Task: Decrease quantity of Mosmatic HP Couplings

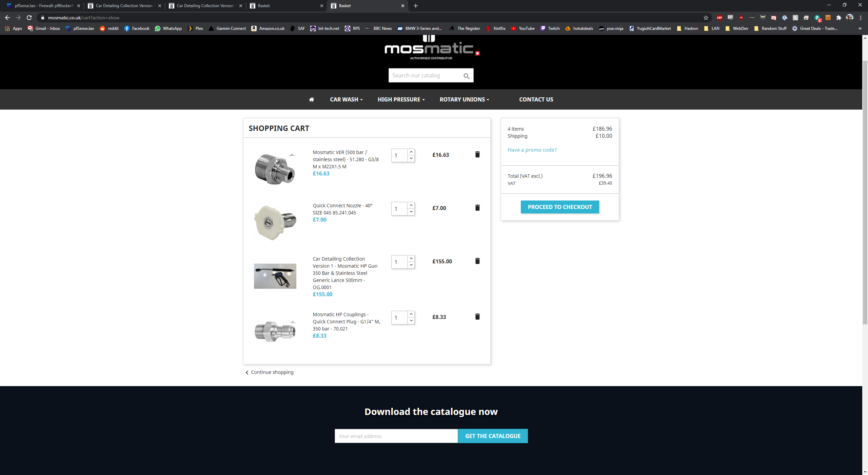Action: coord(411,321)
